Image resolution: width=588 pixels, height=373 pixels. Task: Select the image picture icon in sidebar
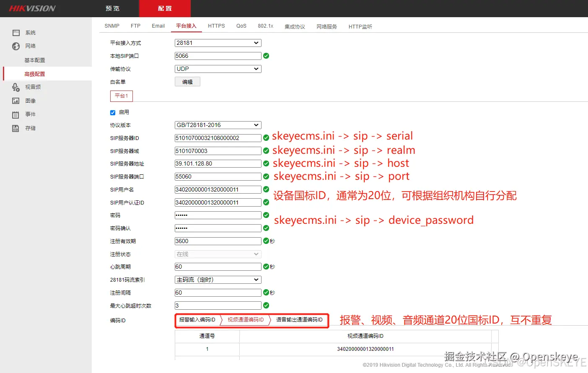point(16,101)
